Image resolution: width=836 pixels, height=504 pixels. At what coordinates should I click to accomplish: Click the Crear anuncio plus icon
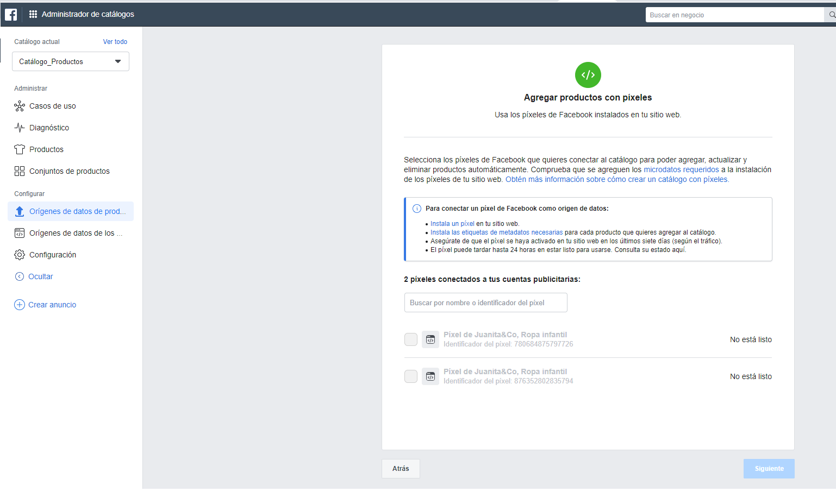pyautogui.click(x=20, y=305)
